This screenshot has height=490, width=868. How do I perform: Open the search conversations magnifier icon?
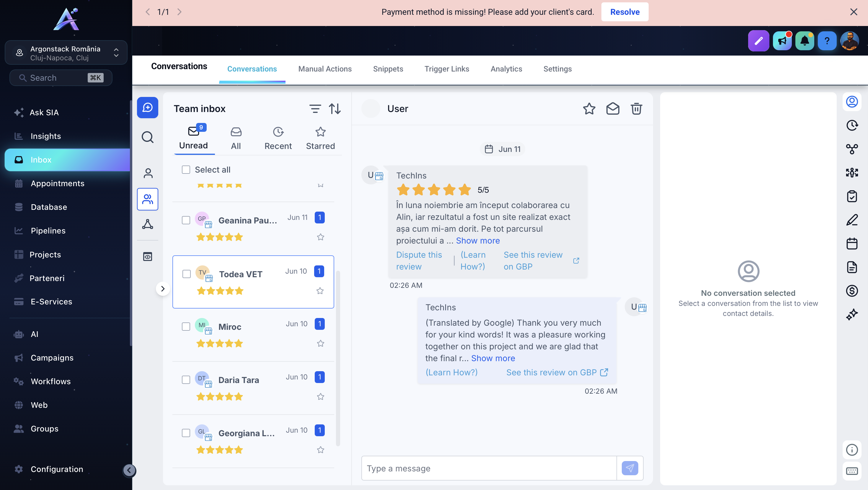tap(148, 137)
